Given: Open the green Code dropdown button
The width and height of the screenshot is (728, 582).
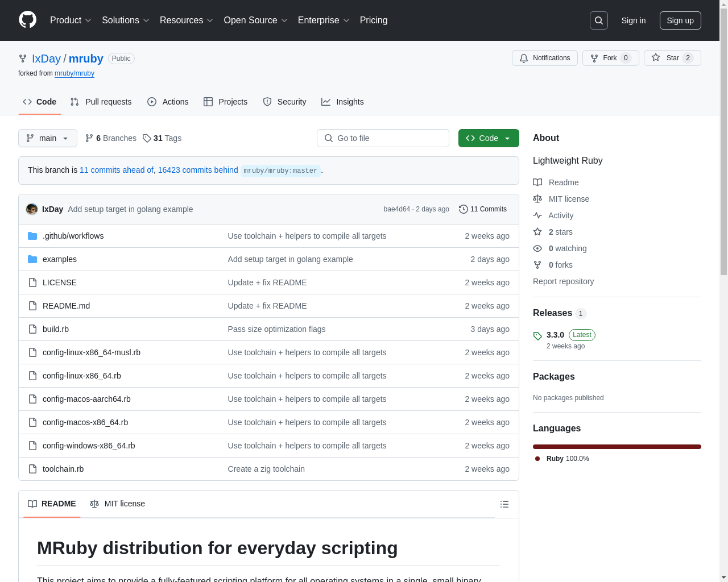Looking at the screenshot, I should point(489,138).
